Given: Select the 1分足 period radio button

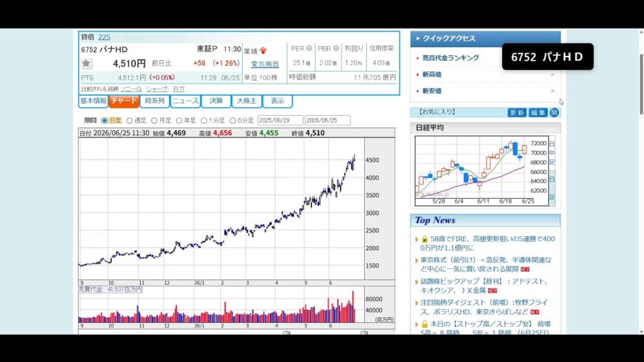Looking at the screenshot, I should 204,121.
